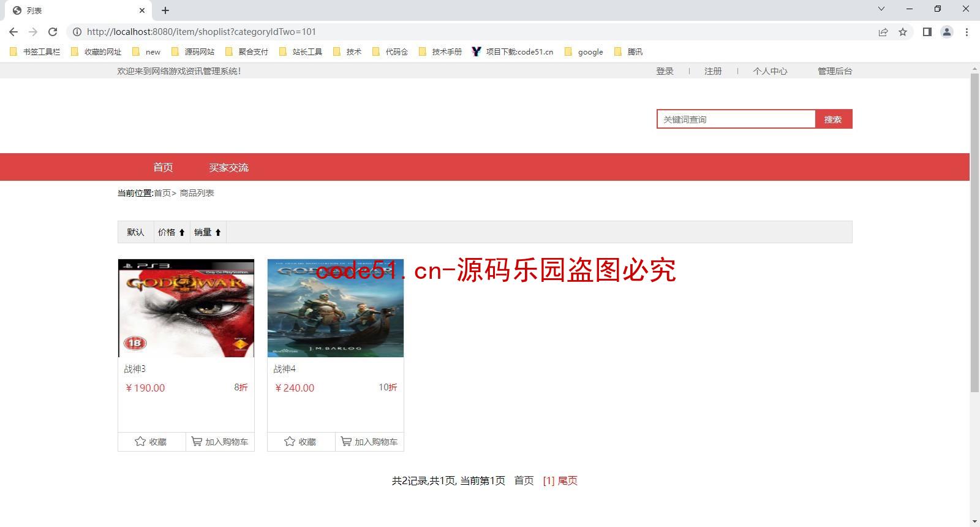Open the 战神4 cover image

(x=336, y=308)
